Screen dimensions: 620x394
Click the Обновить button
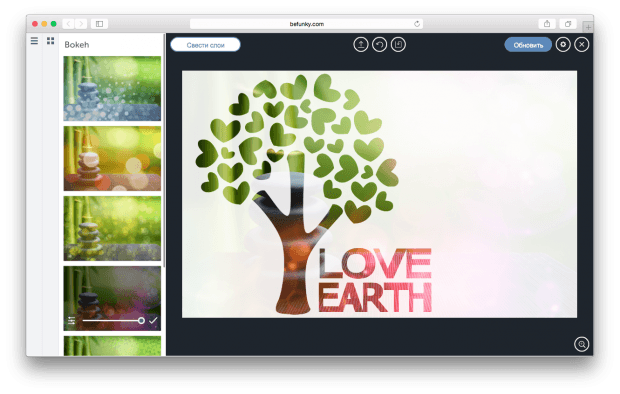528,45
